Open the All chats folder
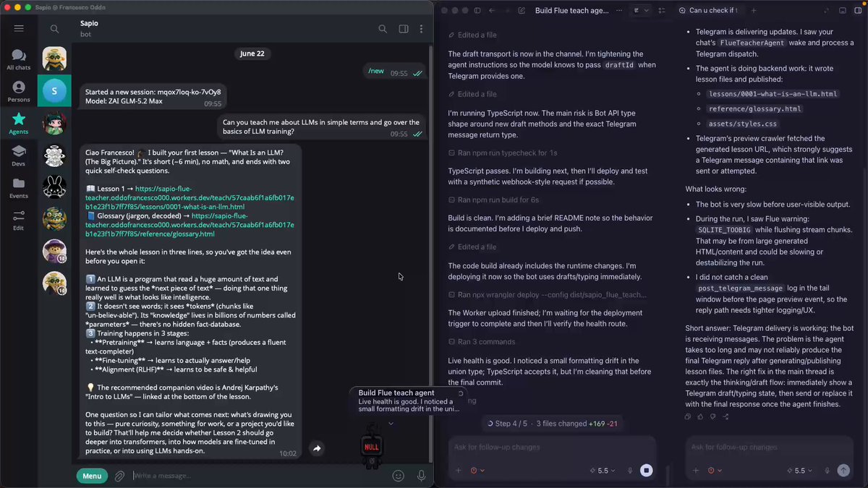Screen dimensions: 868x488 click(x=19, y=60)
